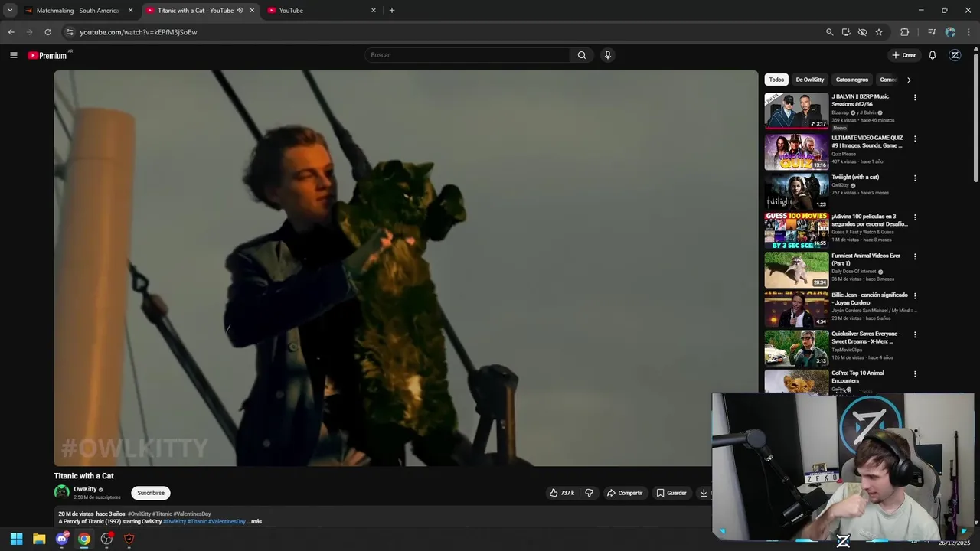Click the install app icon in address bar
The width and height of the screenshot is (980, 551).
846,32
